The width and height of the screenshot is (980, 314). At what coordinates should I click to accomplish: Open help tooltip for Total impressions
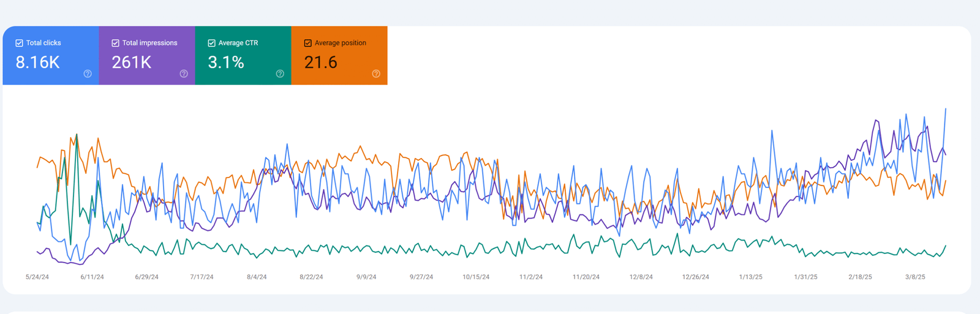184,73
